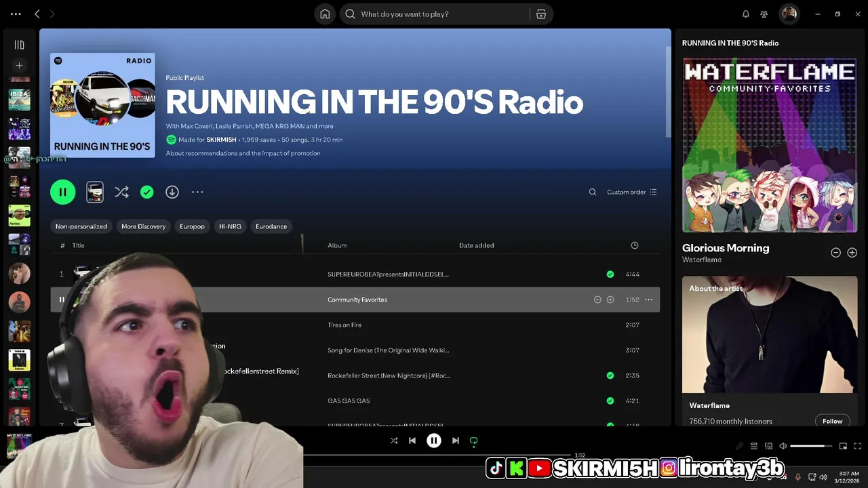The width and height of the screenshot is (868, 488).
Task: Select the Eurodance filter chip
Action: pos(271,226)
